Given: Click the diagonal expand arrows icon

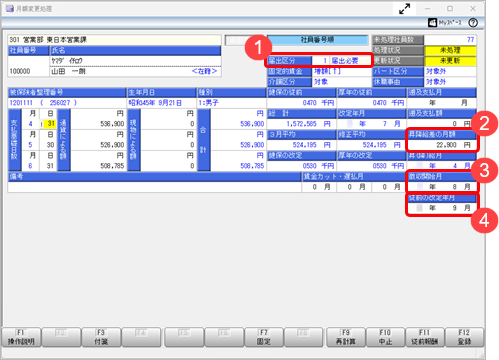Looking at the screenshot, I should [x=405, y=9].
